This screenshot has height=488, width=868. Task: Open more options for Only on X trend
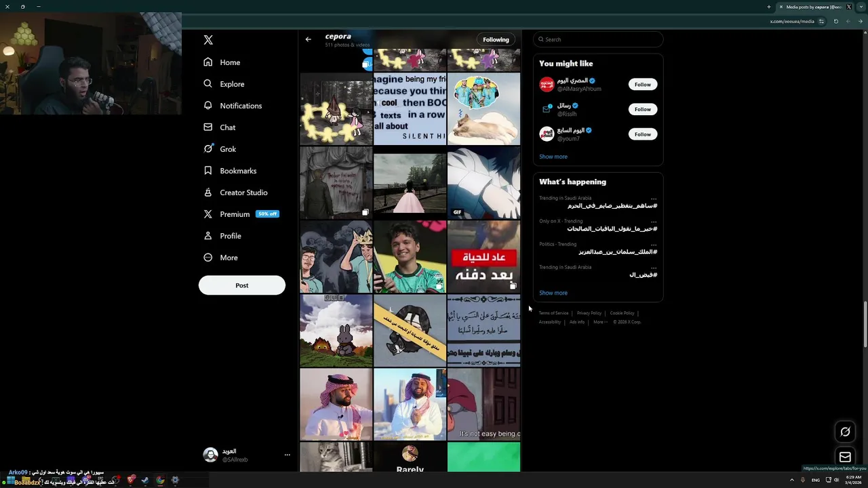pos(654,222)
